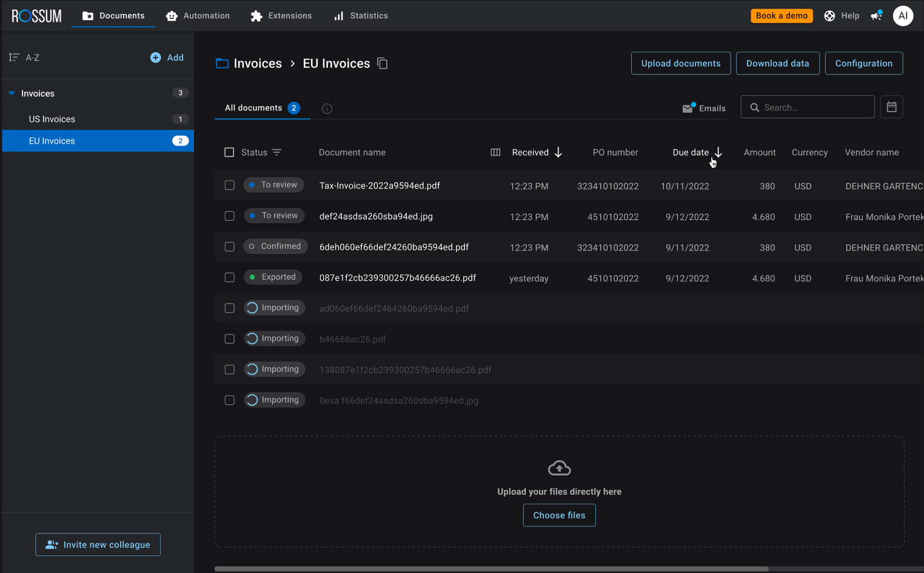Screen dimensions: 924x573
Task: Open column settings via columns icon
Action: tap(495, 152)
